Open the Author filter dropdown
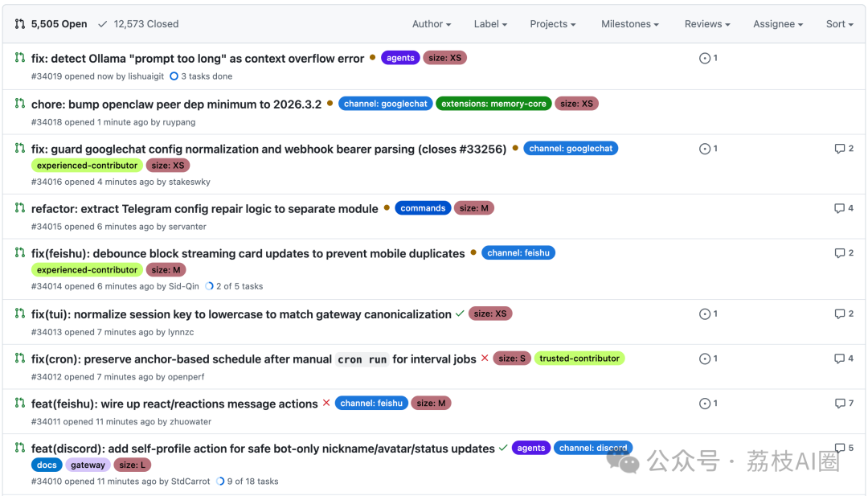The width and height of the screenshot is (868, 496). point(432,24)
